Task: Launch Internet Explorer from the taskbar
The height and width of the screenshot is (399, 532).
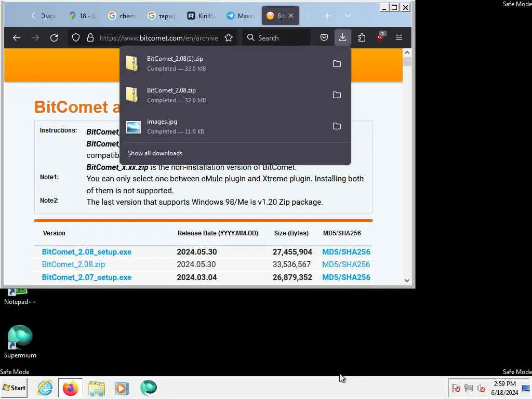Action: pyautogui.click(x=45, y=388)
